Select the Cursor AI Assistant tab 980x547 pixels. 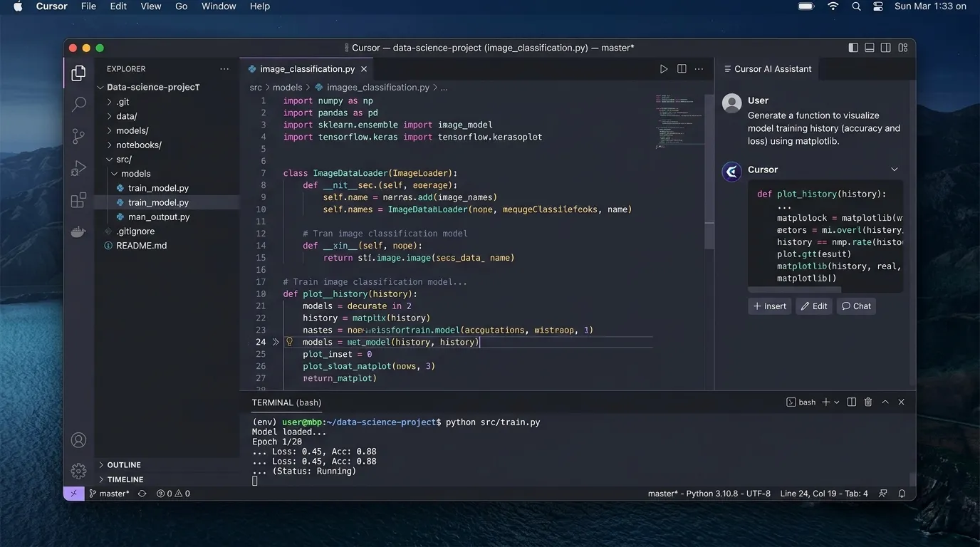click(767, 69)
